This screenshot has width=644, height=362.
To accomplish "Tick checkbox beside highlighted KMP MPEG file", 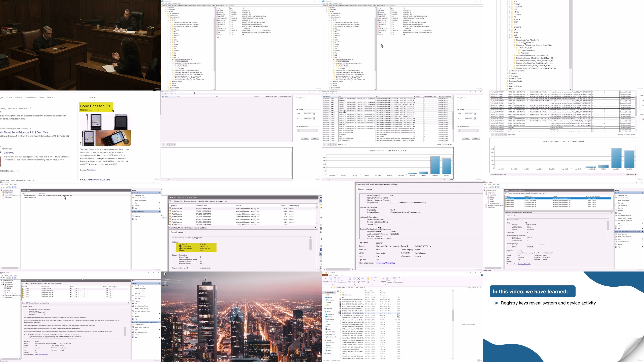I will [x=339, y=313].
